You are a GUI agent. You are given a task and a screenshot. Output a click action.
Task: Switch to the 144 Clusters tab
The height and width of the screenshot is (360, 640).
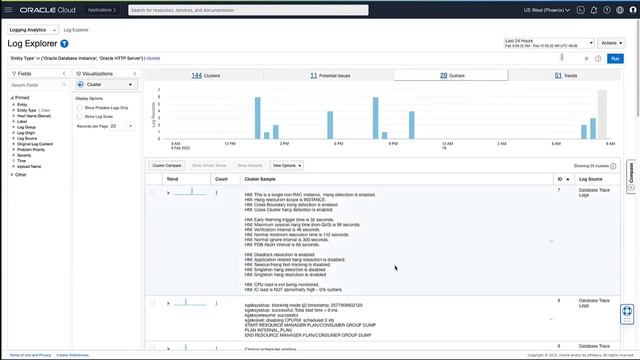205,76
